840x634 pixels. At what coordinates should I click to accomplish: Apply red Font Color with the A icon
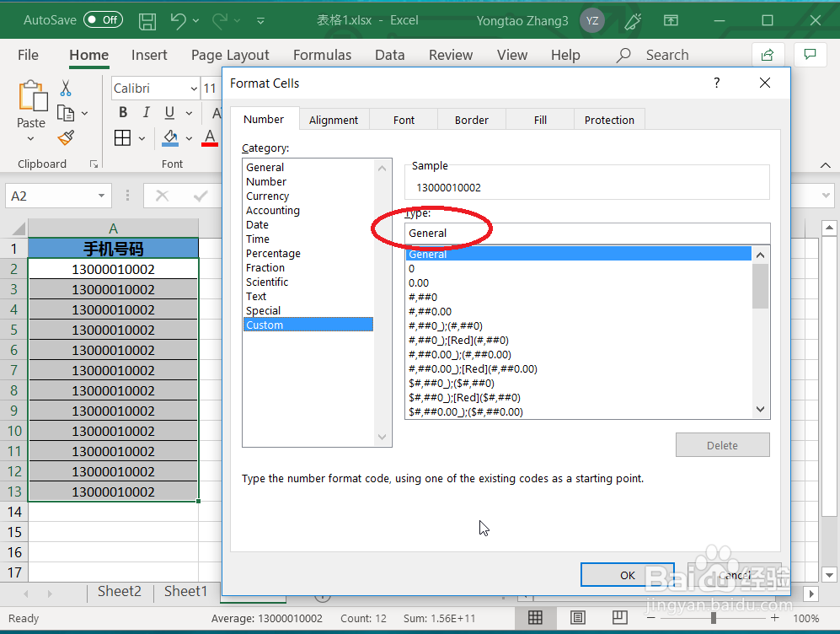[x=209, y=137]
